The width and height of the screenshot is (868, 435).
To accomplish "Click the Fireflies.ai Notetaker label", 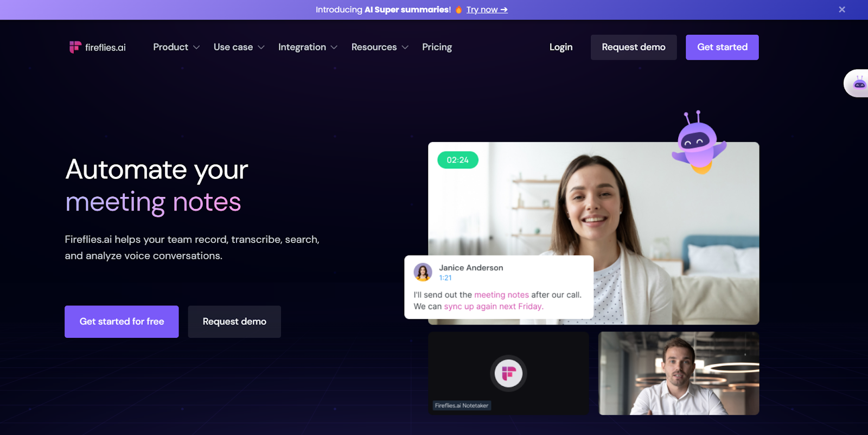I will click(462, 406).
